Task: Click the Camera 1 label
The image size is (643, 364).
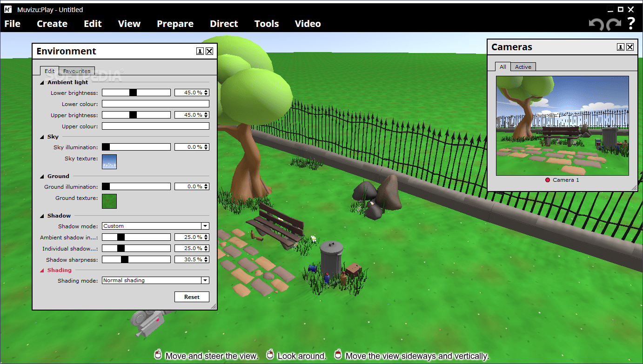Action: click(x=566, y=180)
